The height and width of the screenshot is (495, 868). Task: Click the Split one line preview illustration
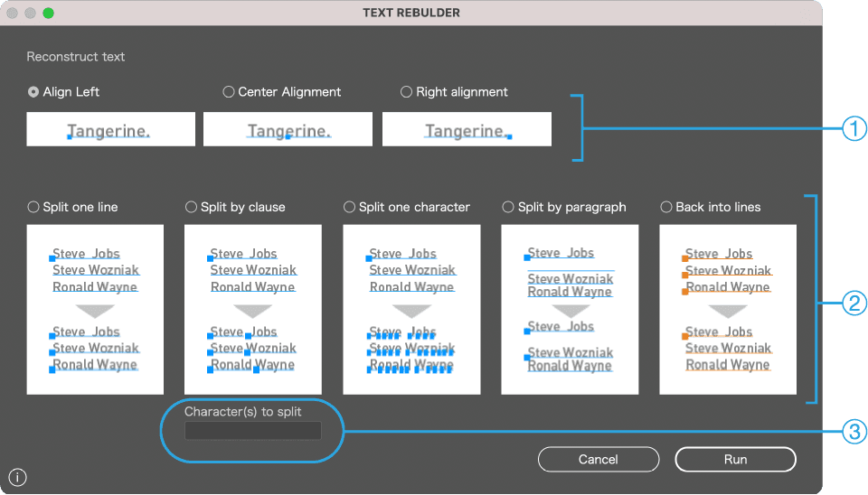click(95, 309)
